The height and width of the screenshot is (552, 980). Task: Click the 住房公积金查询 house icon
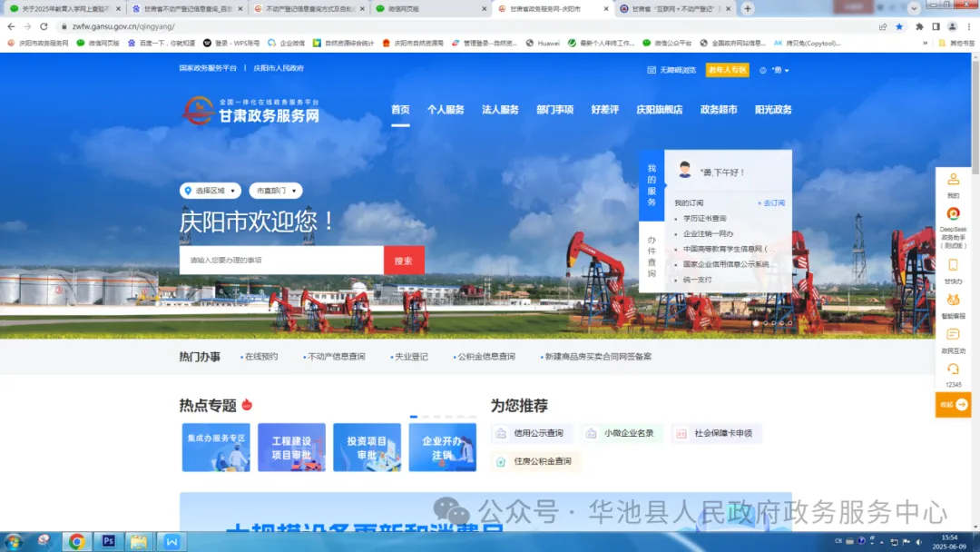[x=500, y=460]
